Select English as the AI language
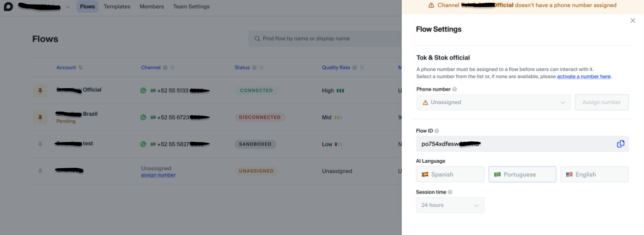 [x=594, y=174]
